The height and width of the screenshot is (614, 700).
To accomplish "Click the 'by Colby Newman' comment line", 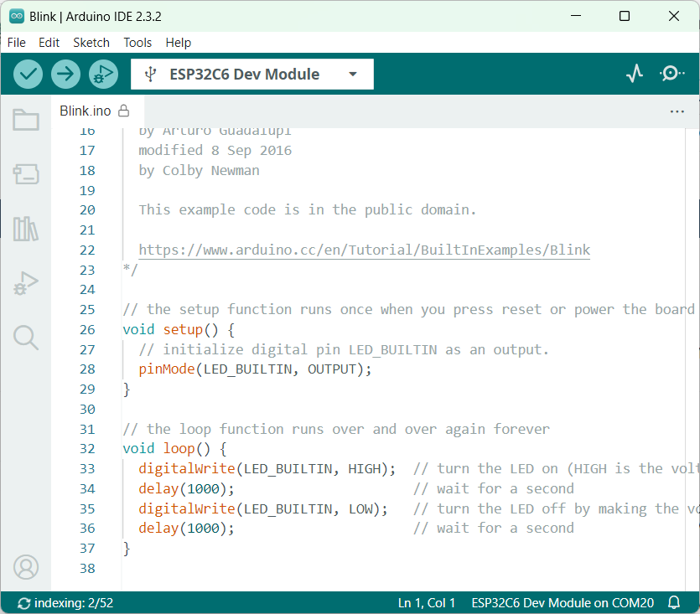I will 199,170.
